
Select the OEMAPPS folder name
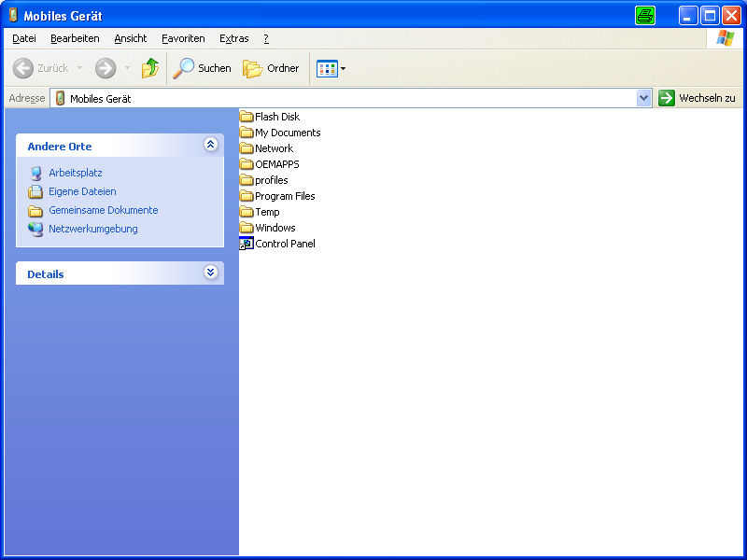277,164
